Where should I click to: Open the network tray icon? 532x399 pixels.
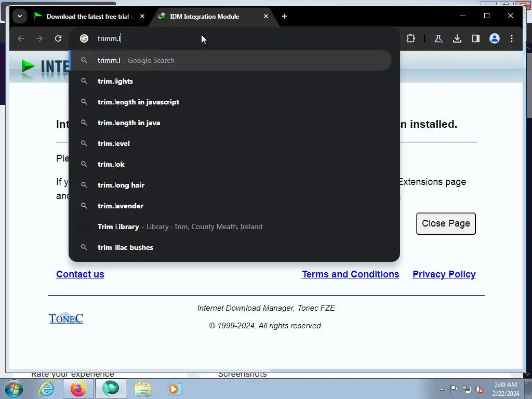click(x=467, y=389)
